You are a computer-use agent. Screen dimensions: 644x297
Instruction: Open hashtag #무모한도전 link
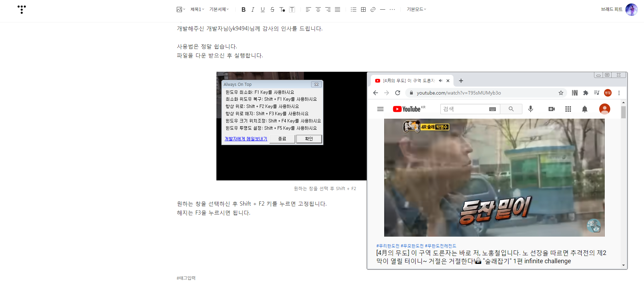pos(412,246)
